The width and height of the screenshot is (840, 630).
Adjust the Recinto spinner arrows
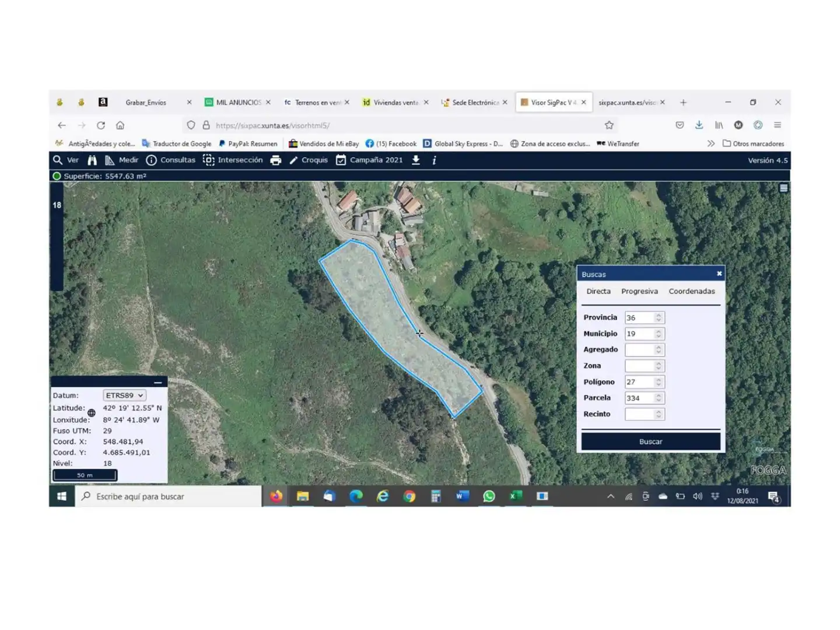tap(659, 414)
